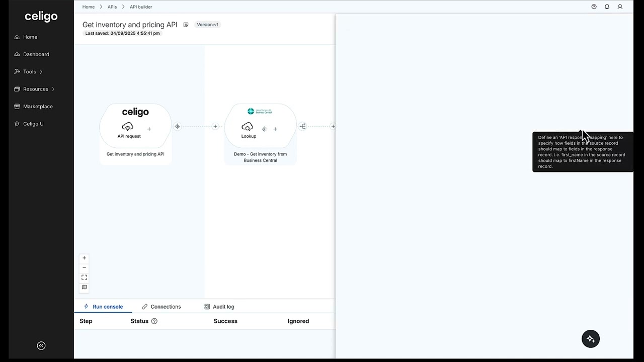Go to the Home breadcrumb link
644x362 pixels.
pyautogui.click(x=89, y=7)
